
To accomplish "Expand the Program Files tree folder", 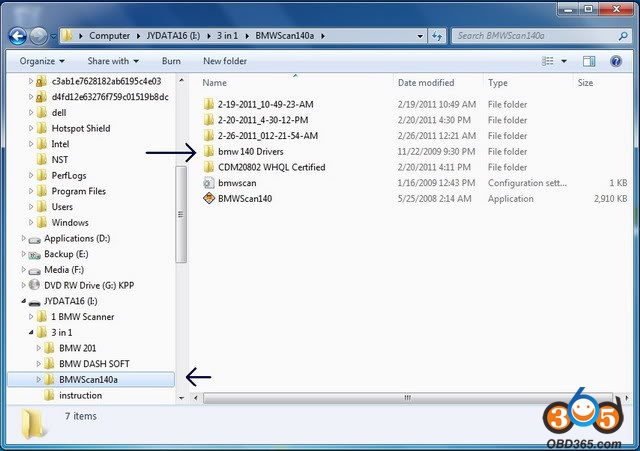I will 31,191.
